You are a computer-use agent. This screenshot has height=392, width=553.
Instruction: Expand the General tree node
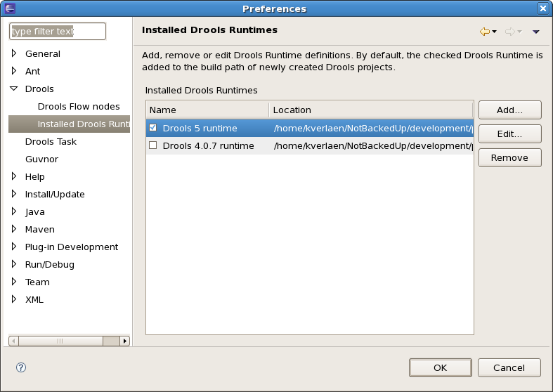point(14,53)
